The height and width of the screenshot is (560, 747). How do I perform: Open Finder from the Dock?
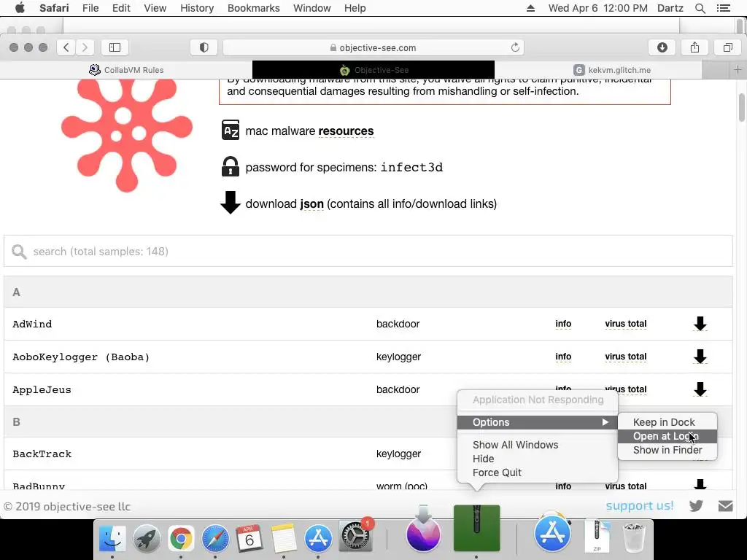point(112,539)
